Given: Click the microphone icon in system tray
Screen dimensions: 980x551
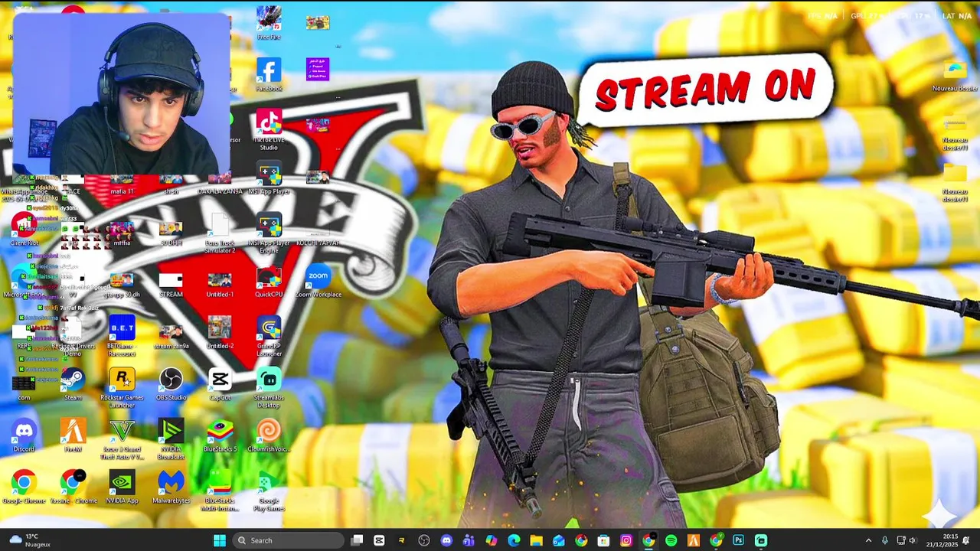Looking at the screenshot, I should click(885, 540).
